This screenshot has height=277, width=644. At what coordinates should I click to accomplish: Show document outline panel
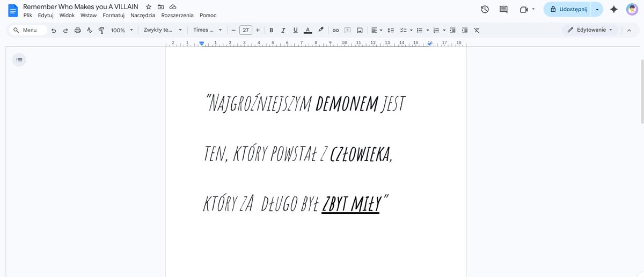19,60
